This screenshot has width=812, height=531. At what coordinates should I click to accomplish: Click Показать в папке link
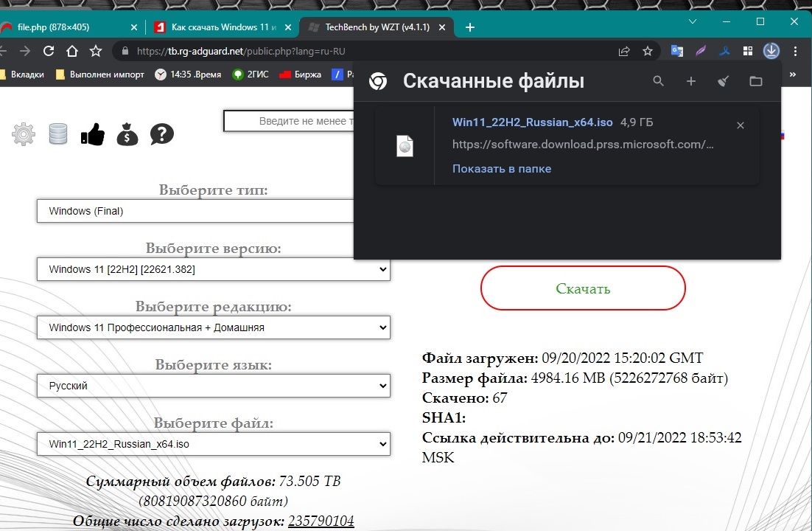(x=501, y=169)
